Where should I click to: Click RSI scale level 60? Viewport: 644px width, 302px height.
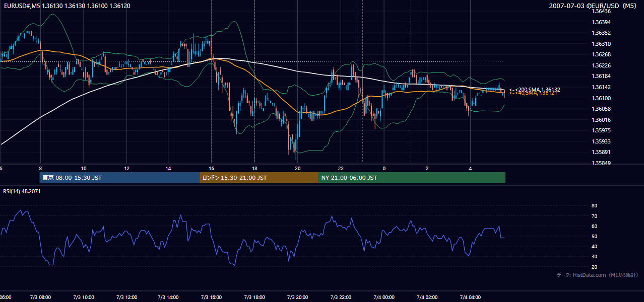click(594, 226)
